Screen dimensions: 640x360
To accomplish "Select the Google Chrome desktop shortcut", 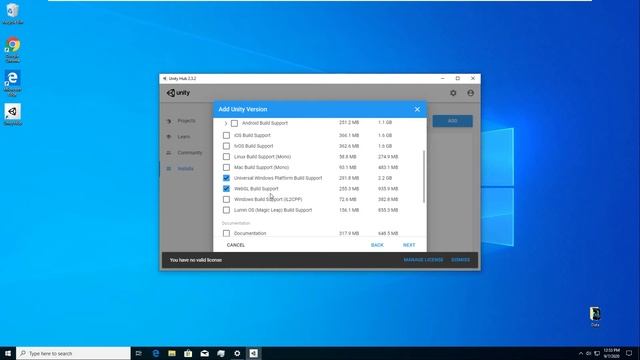I will (x=13, y=50).
